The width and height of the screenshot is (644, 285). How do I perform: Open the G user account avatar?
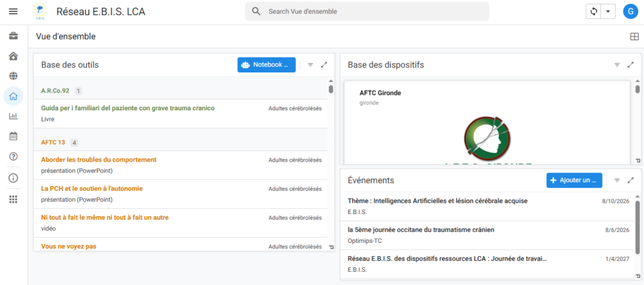pyautogui.click(x=630, y=11)
